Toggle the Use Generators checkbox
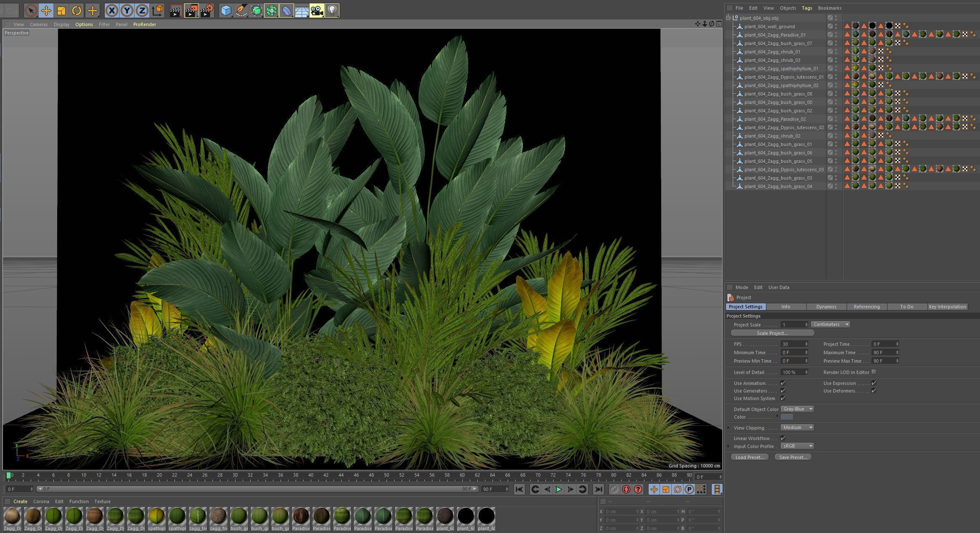This screenshot has width=980, height=533. (783, 391)
